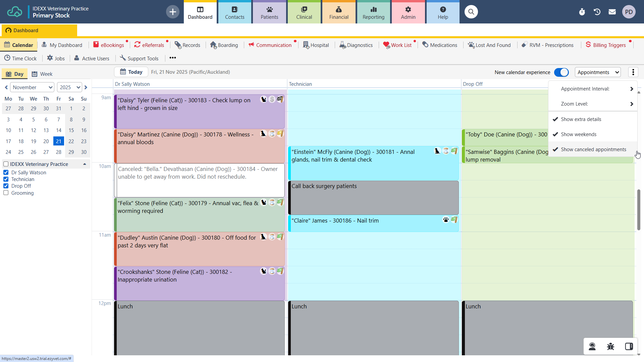This screenshot has height=362, width=644.
Task: Open the Work List link
Action: (400, 45)
